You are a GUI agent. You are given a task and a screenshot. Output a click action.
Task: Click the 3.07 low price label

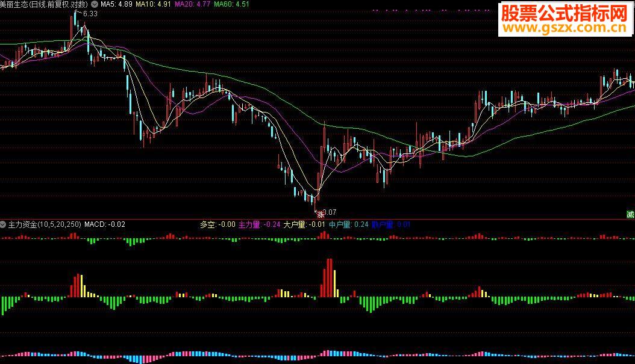pos(330,212)
